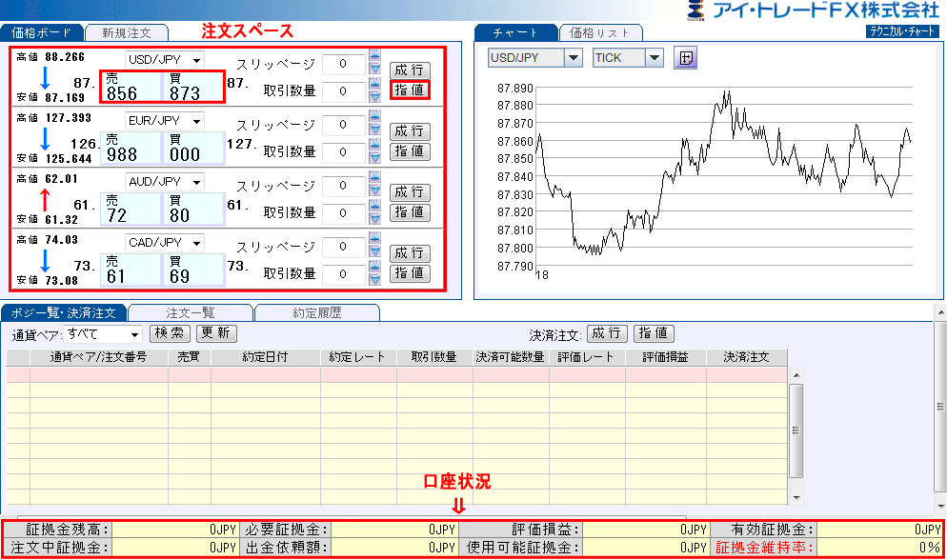The width and height of the screenshot is (947, 560).
Task: Increase slippage for the AUD/JPY row
Action: click(375, 176)
